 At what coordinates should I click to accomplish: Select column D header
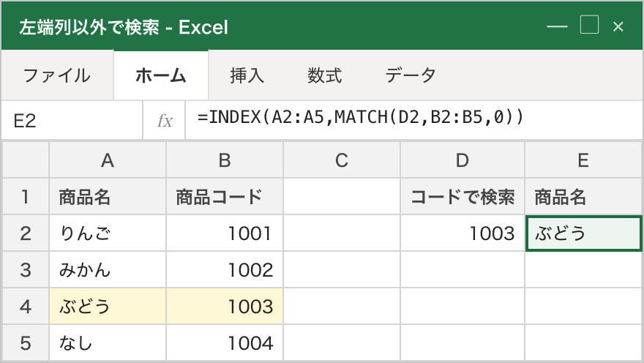coord(463,160)
